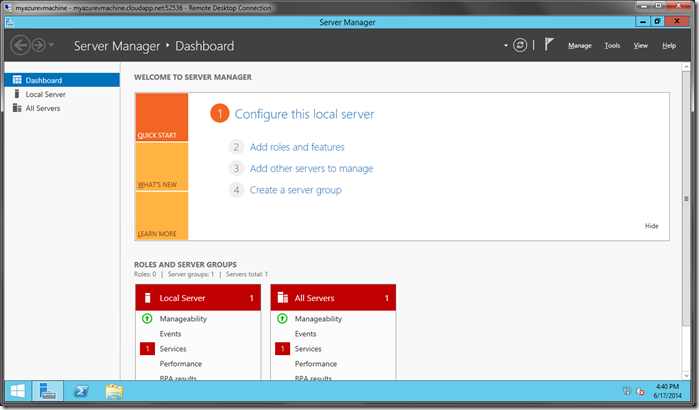This screenshot has width=699, height=410.
Task: Open Manageability in All Servers tile
Action: tap(318, 319)
